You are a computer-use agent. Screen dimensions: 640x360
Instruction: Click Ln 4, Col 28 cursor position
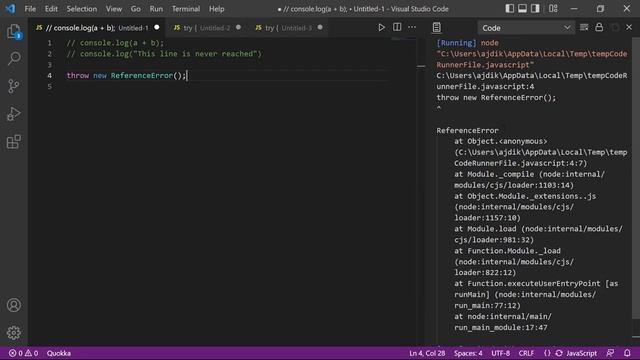coord(427,353)
